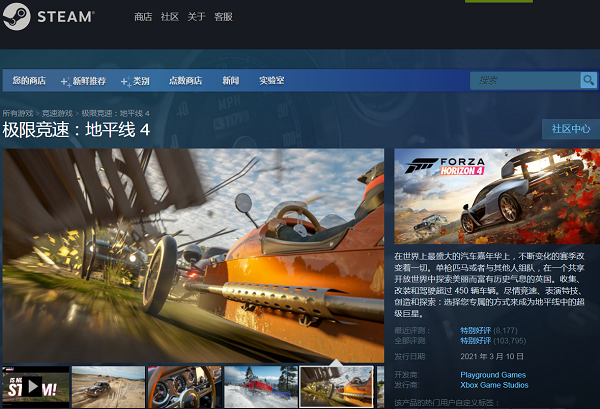Open the 您的商店 store tab
600x409 pixels.
(29, 80)
